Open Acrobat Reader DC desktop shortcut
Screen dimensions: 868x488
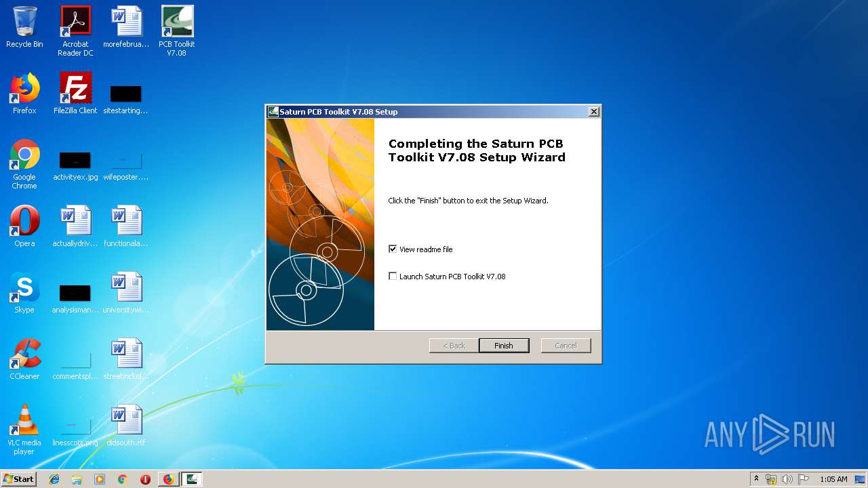pos(75,30)
